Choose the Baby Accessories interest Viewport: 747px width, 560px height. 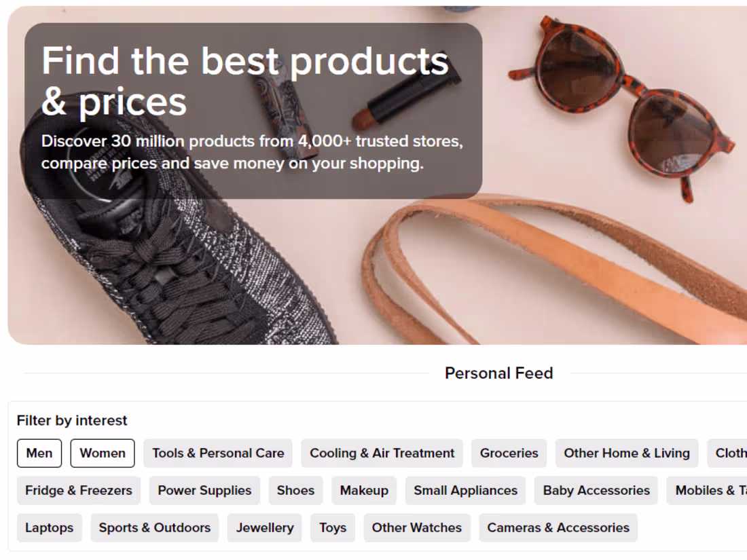coord(596,490)
